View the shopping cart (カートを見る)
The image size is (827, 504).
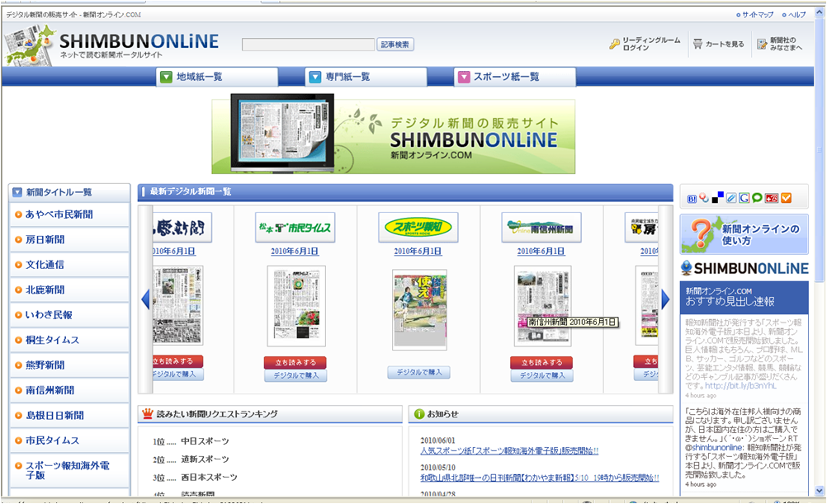(x=718, y=45)
